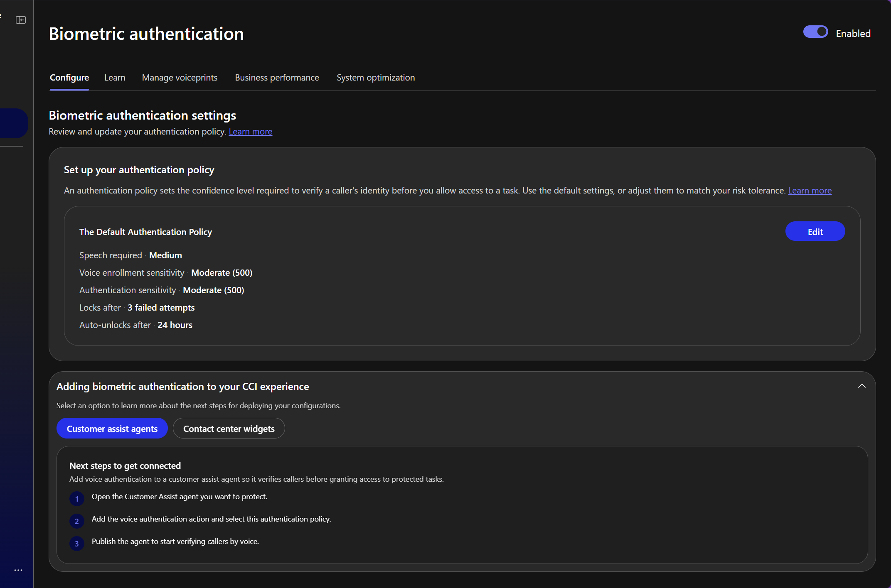This screenshot has height=588, width=891.
Task: Follow Learn more link in policy description
Action: coord(810,191)
